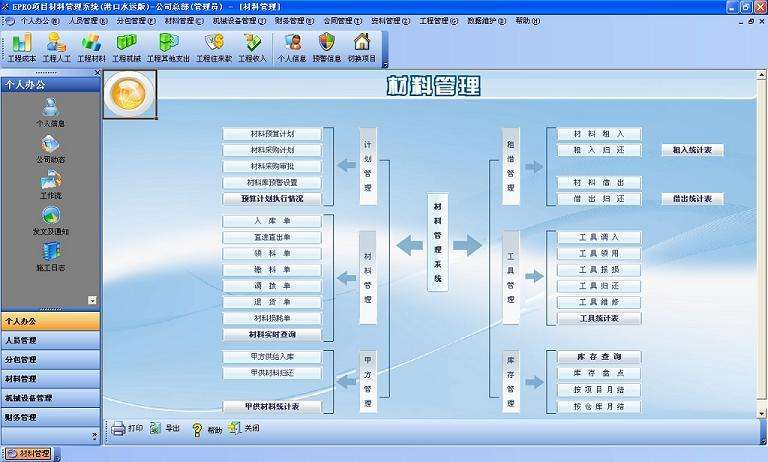This screenshot has height=462, width=768.
Task: Click the 租入统计表 report button
Action: click(692, 150)
